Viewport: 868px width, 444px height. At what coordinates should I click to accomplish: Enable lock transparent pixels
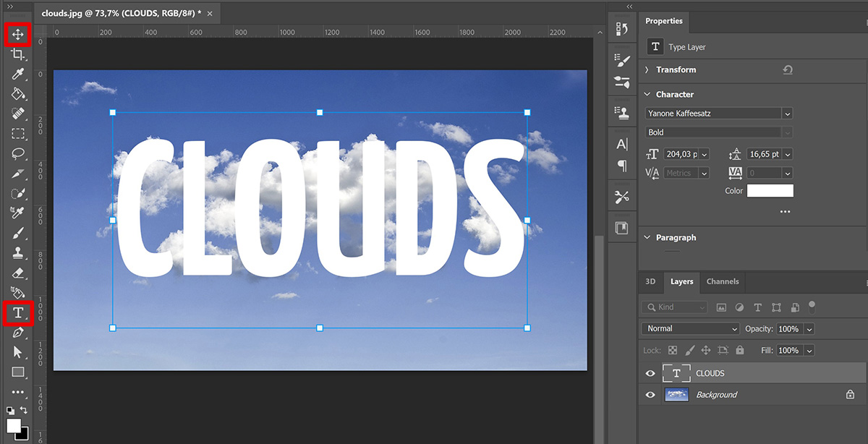(x=671, y=350)
